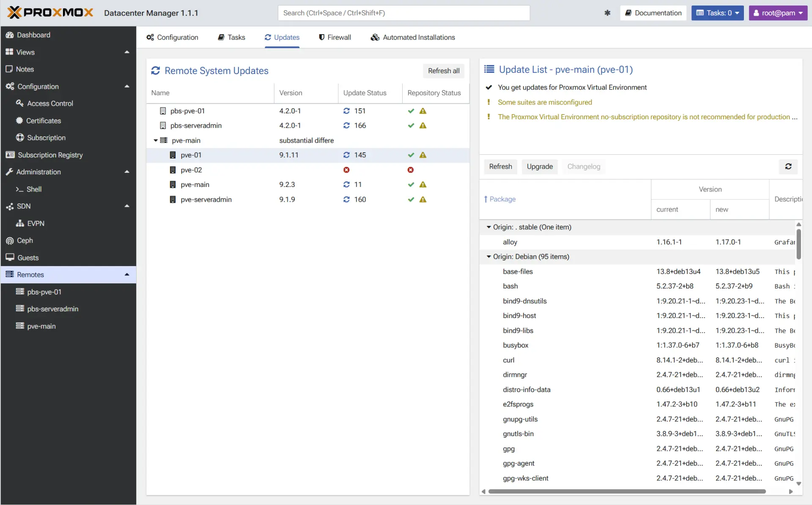Collapse the SDN sidebar section arrow

tap(127, 206)
